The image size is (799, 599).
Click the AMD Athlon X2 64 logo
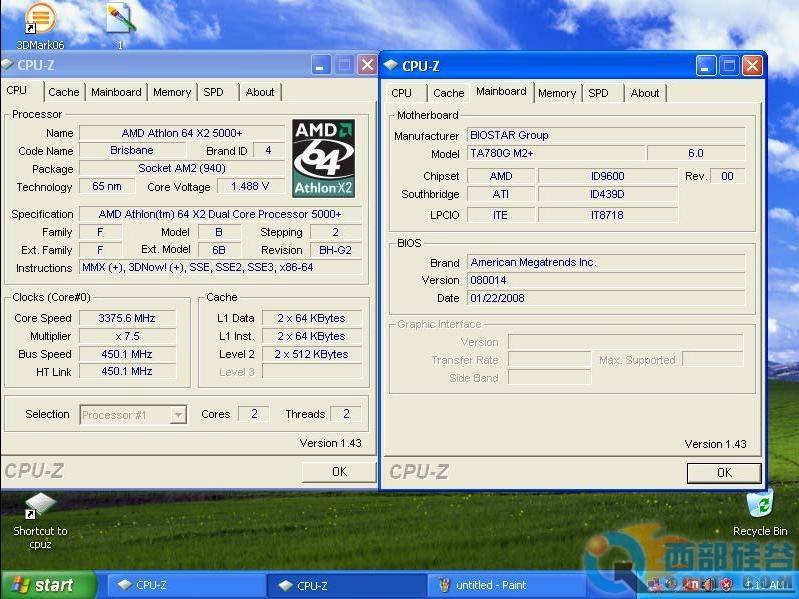(x=324, y=158)
